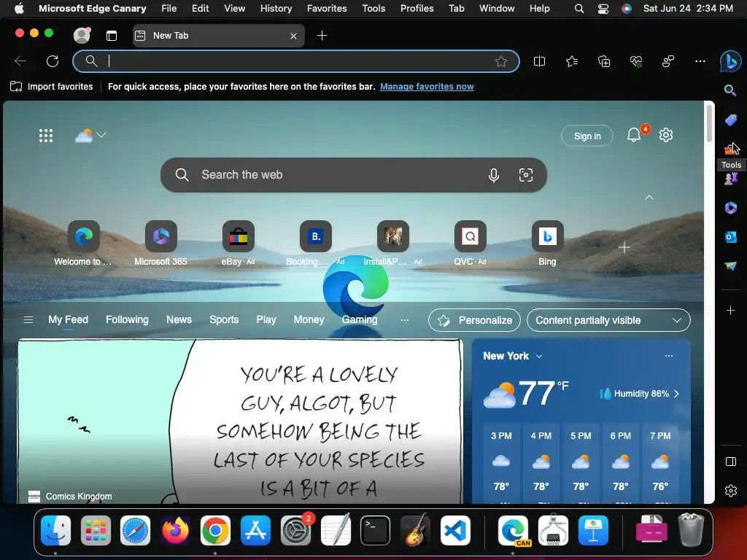Toggle the sidebar visibility button at bottom
747x560 pixels.
[731, 462]
